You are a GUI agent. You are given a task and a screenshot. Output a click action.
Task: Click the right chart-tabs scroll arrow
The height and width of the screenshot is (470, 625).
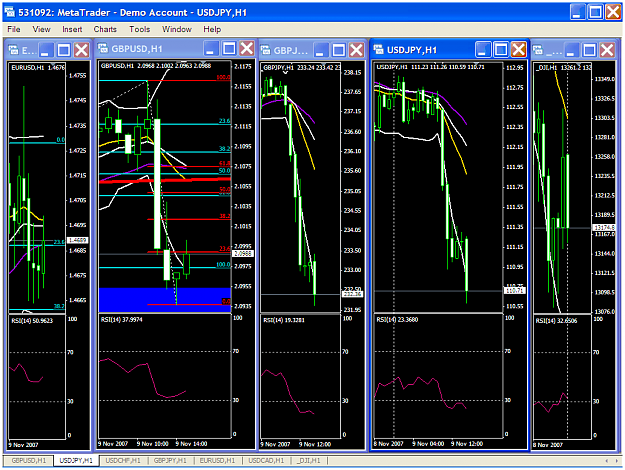(616, 460)
